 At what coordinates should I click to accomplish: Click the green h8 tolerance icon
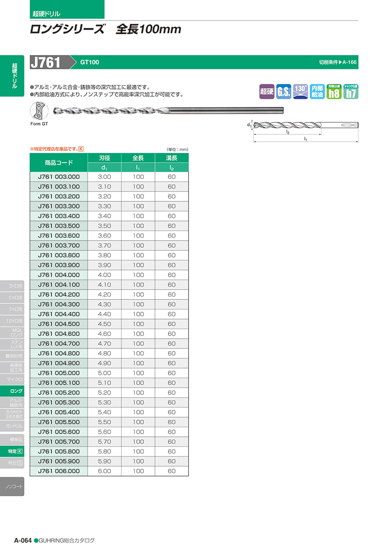click(x=334, y=92)
